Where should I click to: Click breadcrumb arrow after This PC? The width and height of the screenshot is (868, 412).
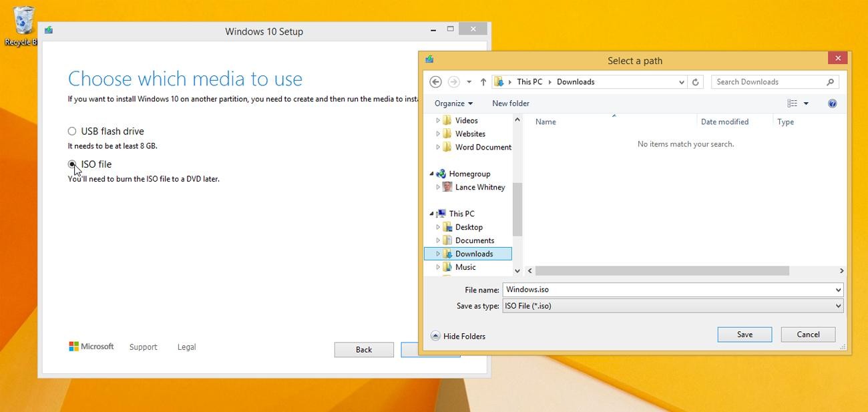(x=550, y=82)
